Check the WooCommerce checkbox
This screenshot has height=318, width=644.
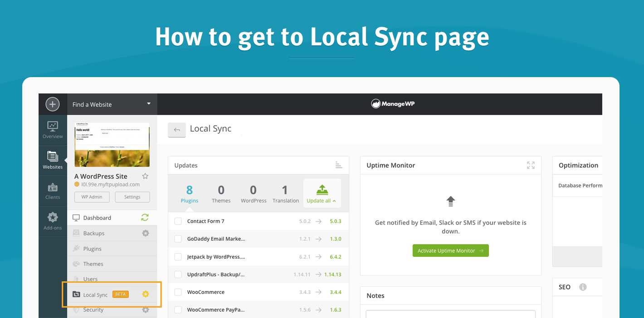coord(178,292)
